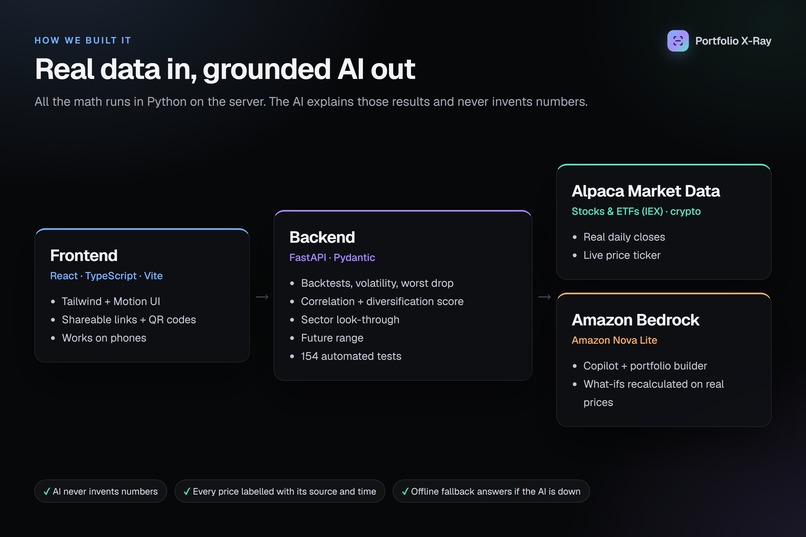The height and width of the screenshot is (537, 806).
Task: Click the 'Offline fallback answers' pill
Action: [491, 491]
